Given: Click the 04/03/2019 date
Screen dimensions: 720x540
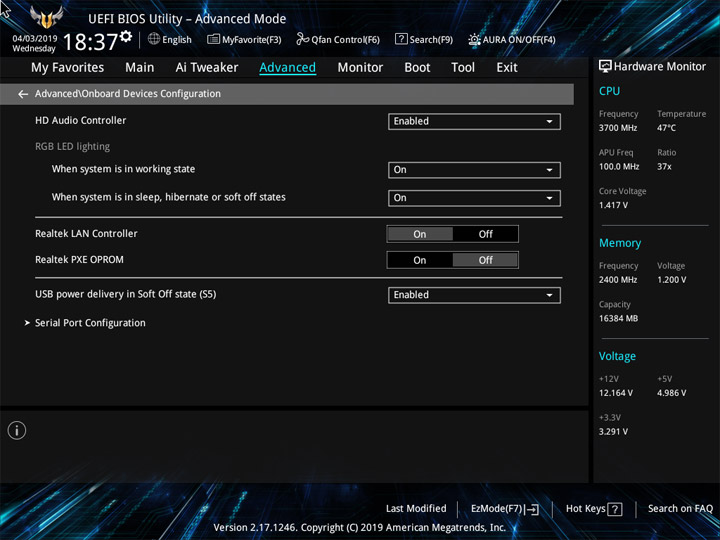Looking at the screenshot, I should [x=35, y=39].
